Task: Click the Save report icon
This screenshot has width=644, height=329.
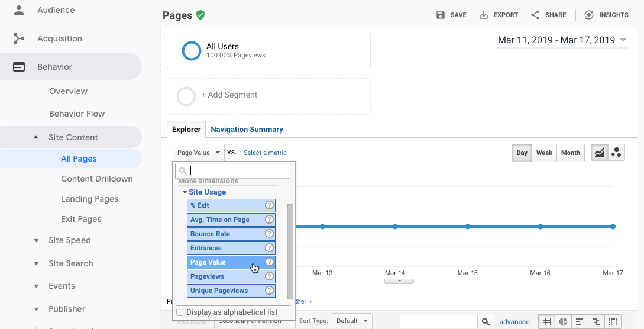Action: [451, 15]
